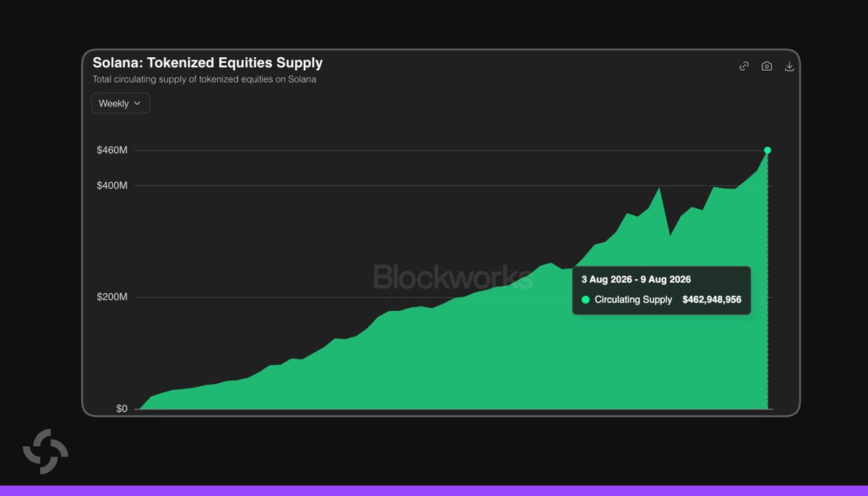Click the gray logo in bottom-left corner
Viewport: 868px width, 496px height.
[46, 451]
